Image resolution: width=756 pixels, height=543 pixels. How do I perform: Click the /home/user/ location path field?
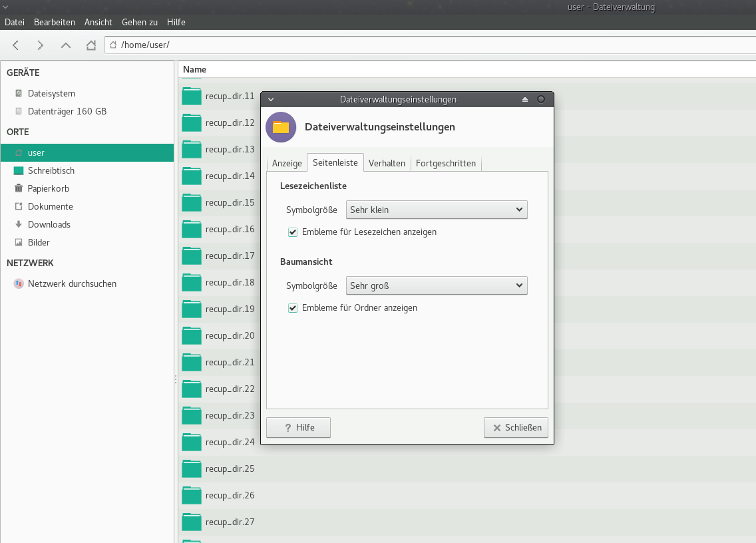tap(426, 45)
